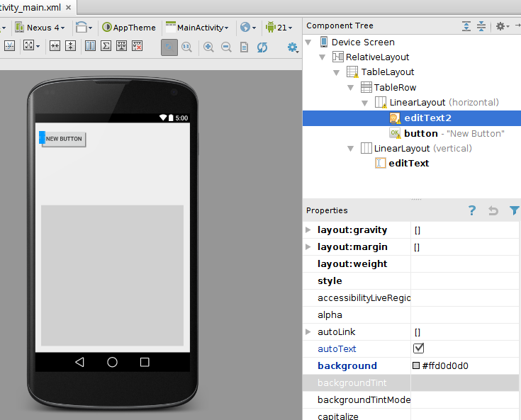Close the activity_main.xml tab
The image size is (521, 420).
tap(68, 7)
